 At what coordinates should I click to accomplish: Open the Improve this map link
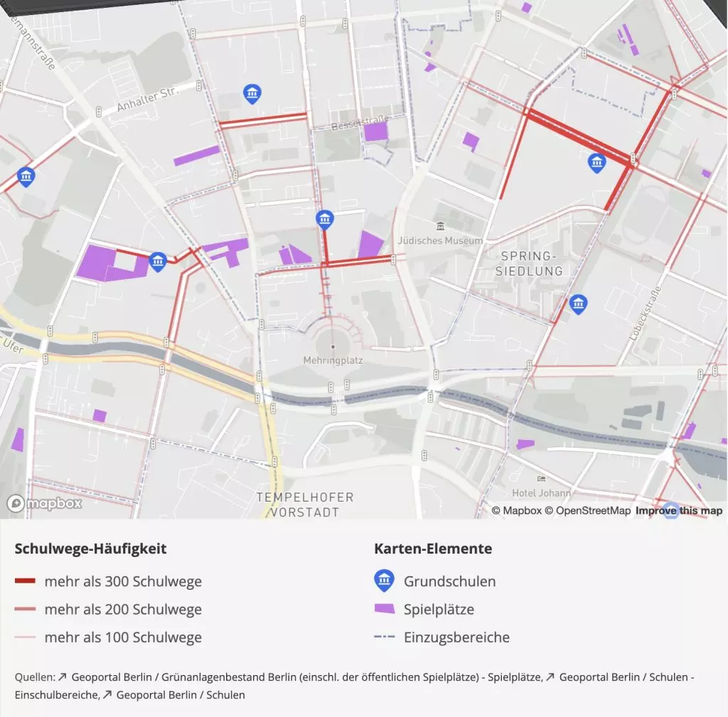pyautogui.click(x=678, y=510)
